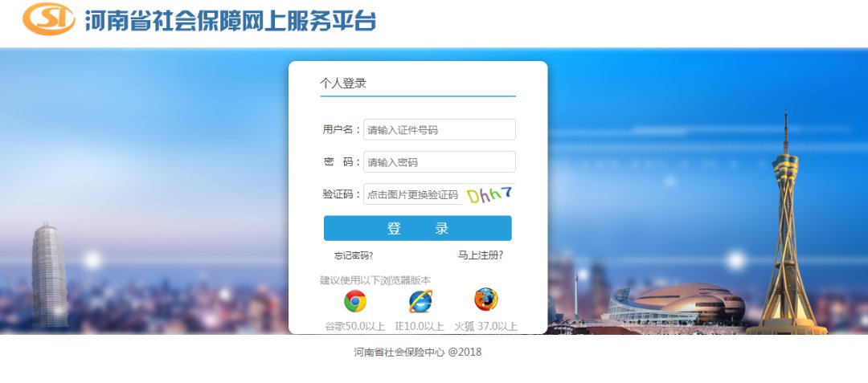Open the 忘记密码? link
Viewport: 868px width, 383px height.
[354, 255]
